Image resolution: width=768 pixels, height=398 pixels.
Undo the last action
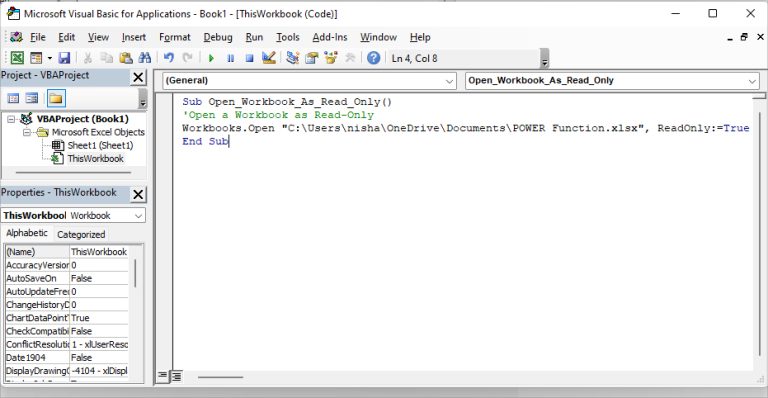168,58
